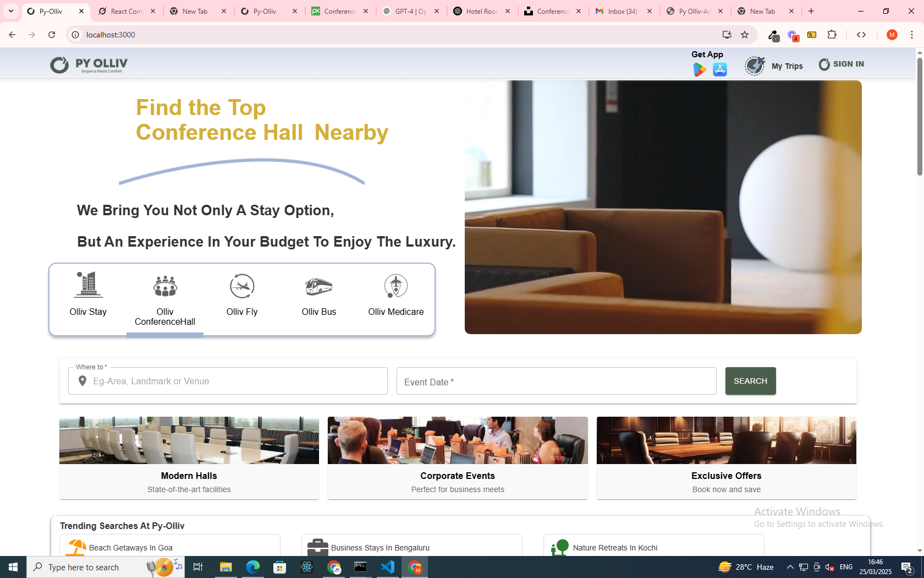The image size is (924, 578).
Task: Open the Apple App Store icon
Action: pyautogui.click(x=719, y=69)
